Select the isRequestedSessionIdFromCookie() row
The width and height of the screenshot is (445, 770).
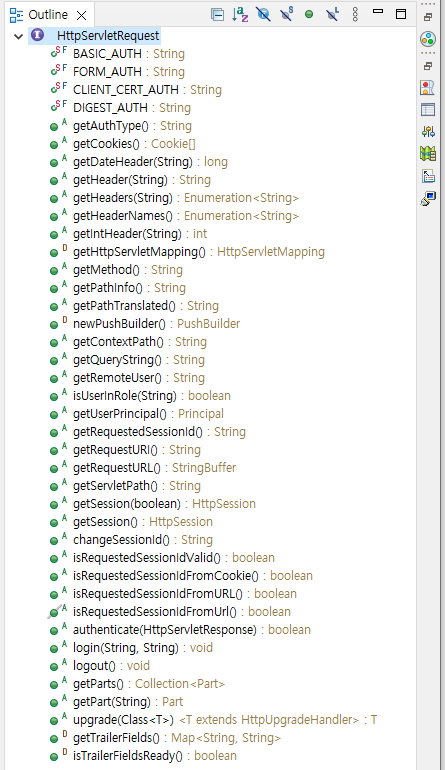182,576
